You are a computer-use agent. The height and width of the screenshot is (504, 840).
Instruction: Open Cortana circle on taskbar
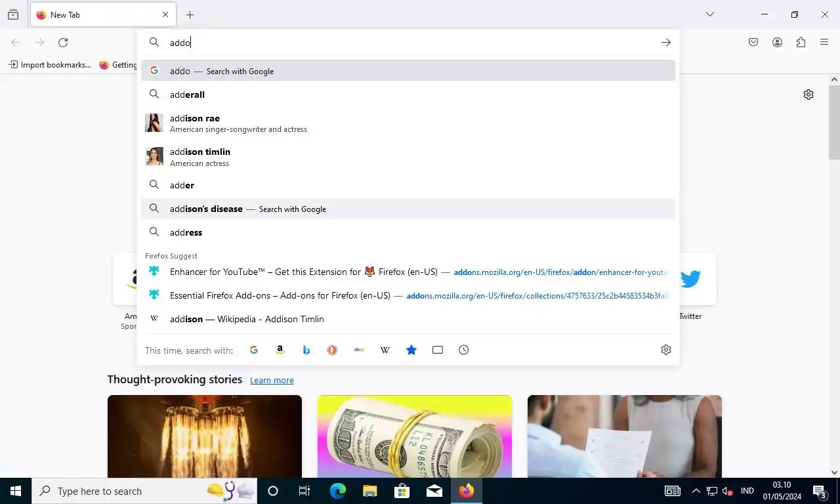[x=273, y=491]
